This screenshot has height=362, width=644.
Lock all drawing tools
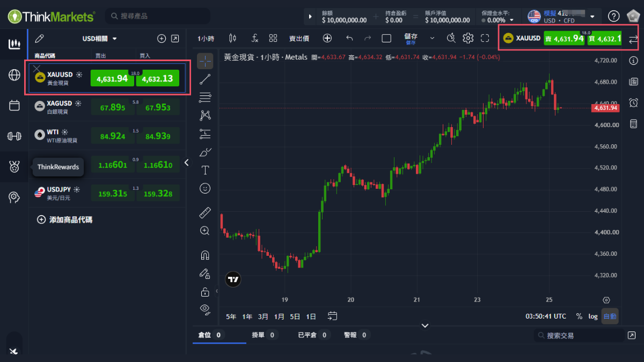(205, 292)
